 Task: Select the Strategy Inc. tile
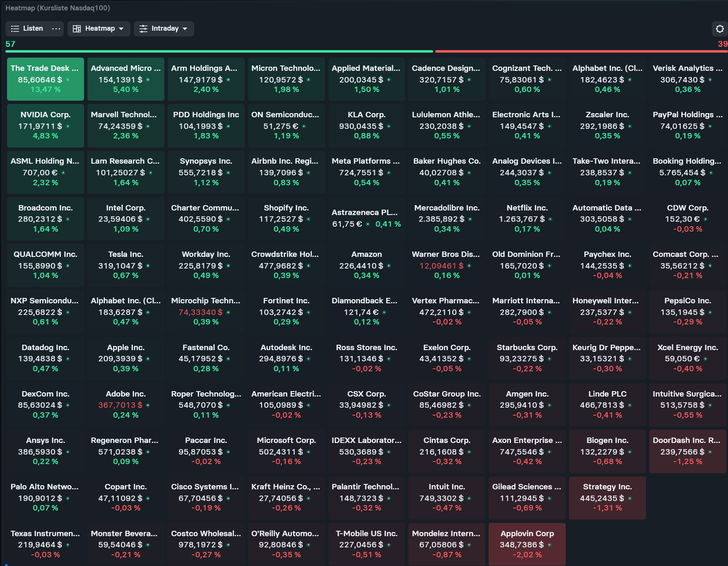coord(607,498)
